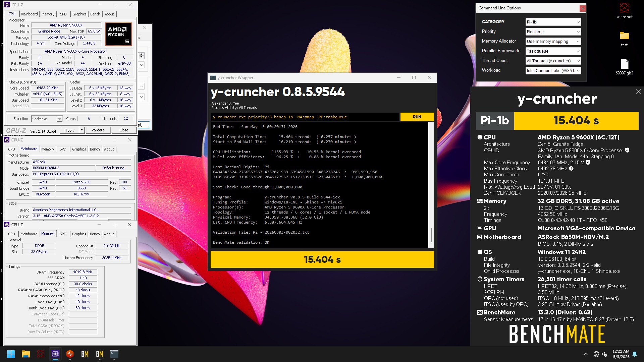Image resolution: width=644 pixels, height=362 pixels.
Task: Open the snapshot desktop icon
Action: click(624, 10)
